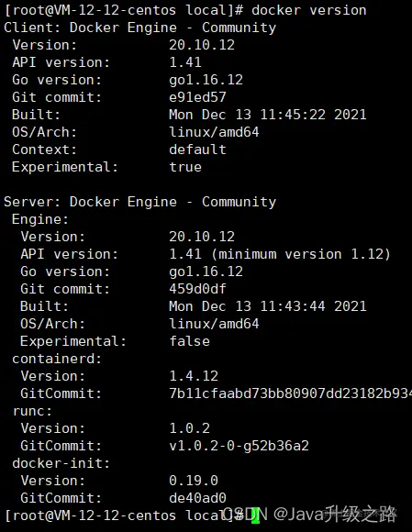The image size is (412, 532).
Task: Click runc version 1.0.2
Action: 189,428
